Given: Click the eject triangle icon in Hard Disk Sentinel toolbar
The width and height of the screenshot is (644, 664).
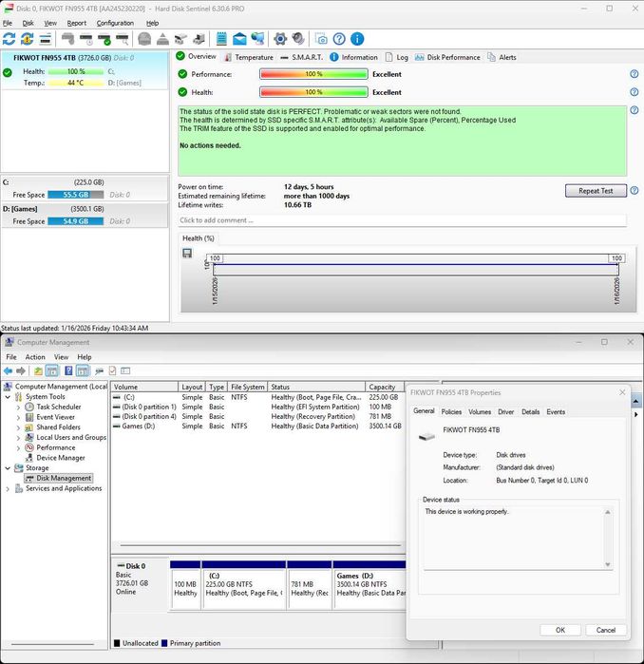Looking at the screenshot, I should click(162, 39).
